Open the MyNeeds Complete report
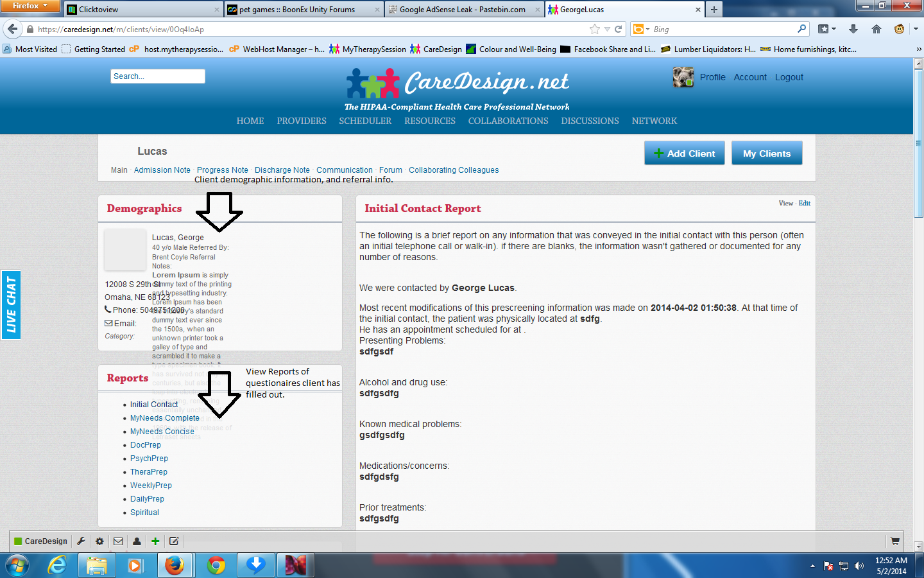This screenshot has width=924, height=578. tap(165, 418)
